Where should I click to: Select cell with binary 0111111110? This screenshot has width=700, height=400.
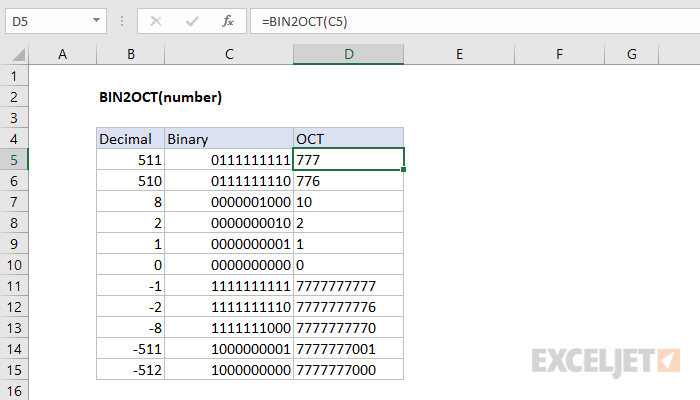click(229, 181)
